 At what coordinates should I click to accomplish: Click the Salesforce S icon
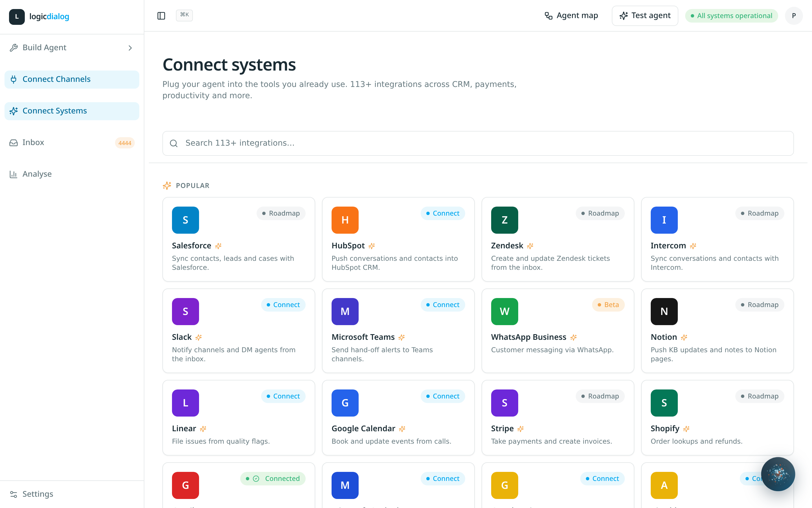pyautogui.click(x=185, y=220)
